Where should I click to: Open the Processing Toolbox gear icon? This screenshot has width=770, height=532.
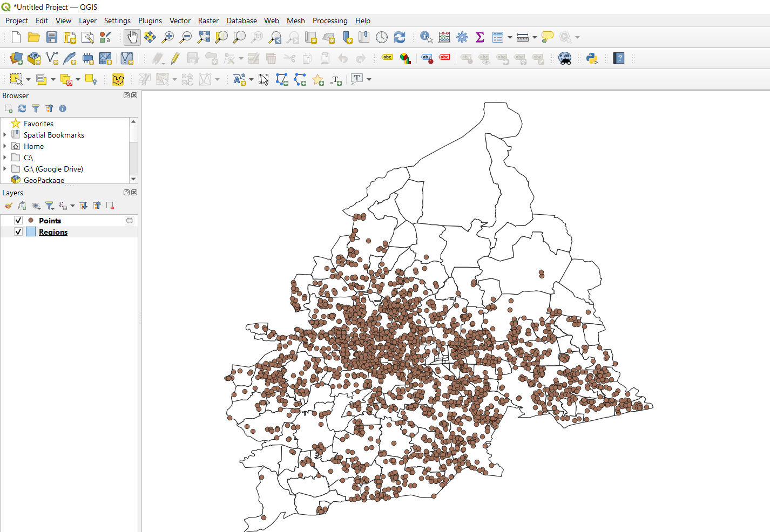pyautogui.click(x=462, y=37)
